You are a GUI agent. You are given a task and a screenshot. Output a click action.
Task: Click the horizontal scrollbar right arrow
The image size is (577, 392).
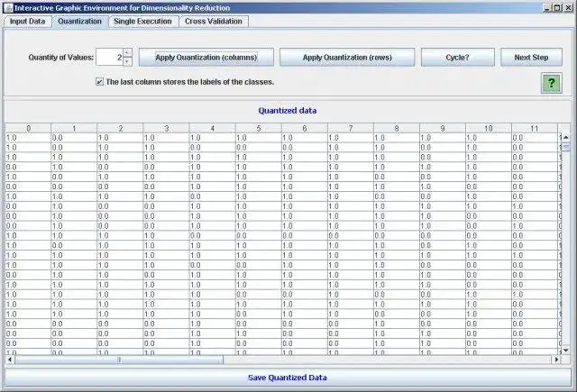556,360
